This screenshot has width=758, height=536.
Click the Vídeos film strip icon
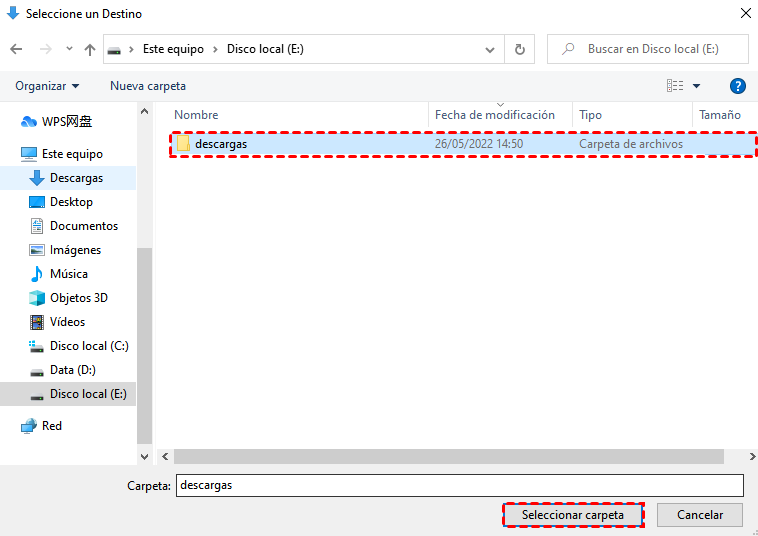point(37,322)
